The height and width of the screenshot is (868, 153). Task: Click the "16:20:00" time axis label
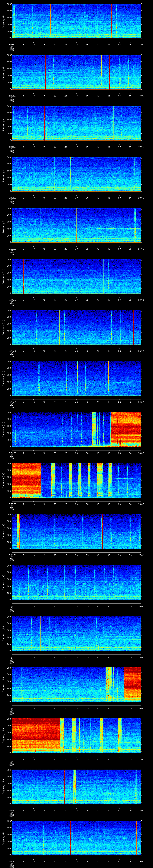(x=12, y=249)
